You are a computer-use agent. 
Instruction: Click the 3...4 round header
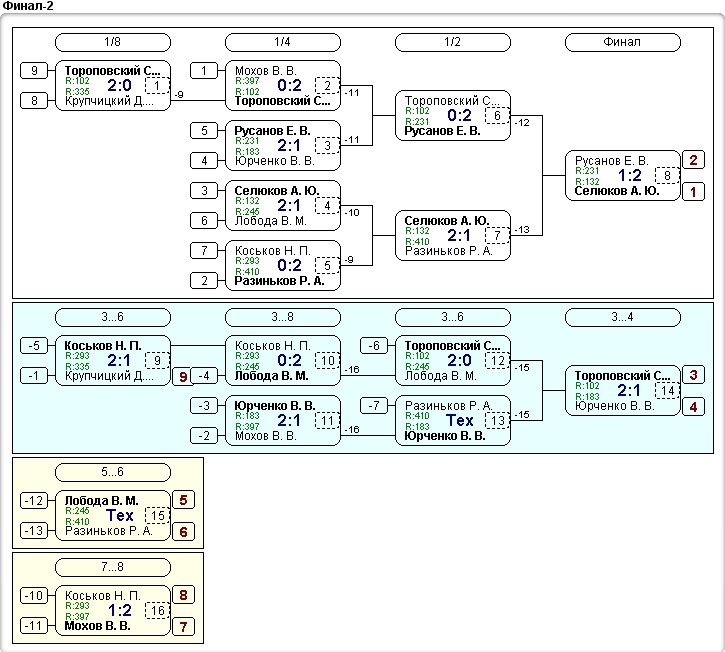(x=623, y=317)
